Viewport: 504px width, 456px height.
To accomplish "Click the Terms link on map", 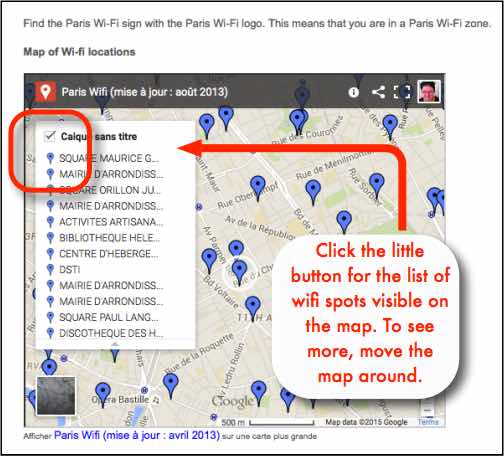I will pos(428,422).
